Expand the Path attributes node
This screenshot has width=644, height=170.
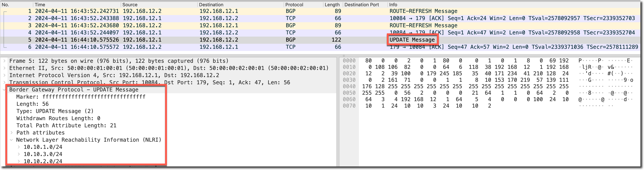11,133
